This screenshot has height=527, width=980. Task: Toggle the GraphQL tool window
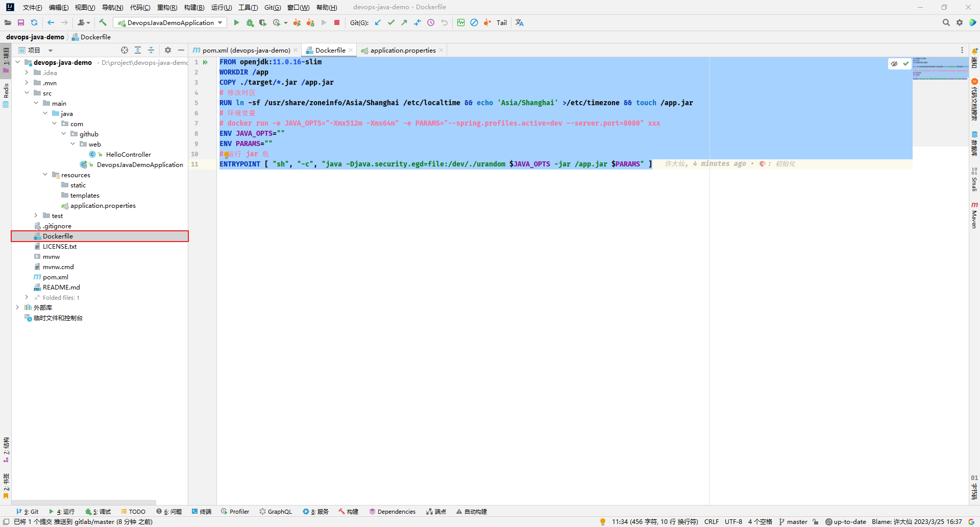[x=276, y=512]
